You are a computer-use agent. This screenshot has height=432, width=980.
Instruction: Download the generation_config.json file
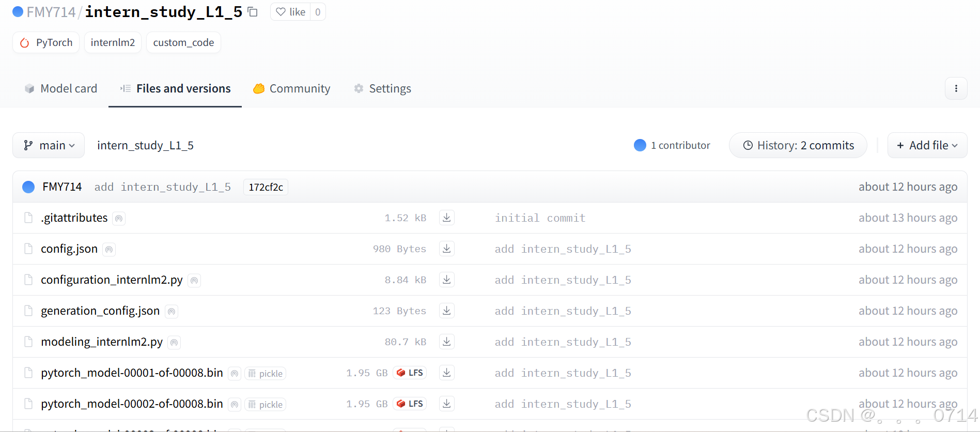[447, 311]
